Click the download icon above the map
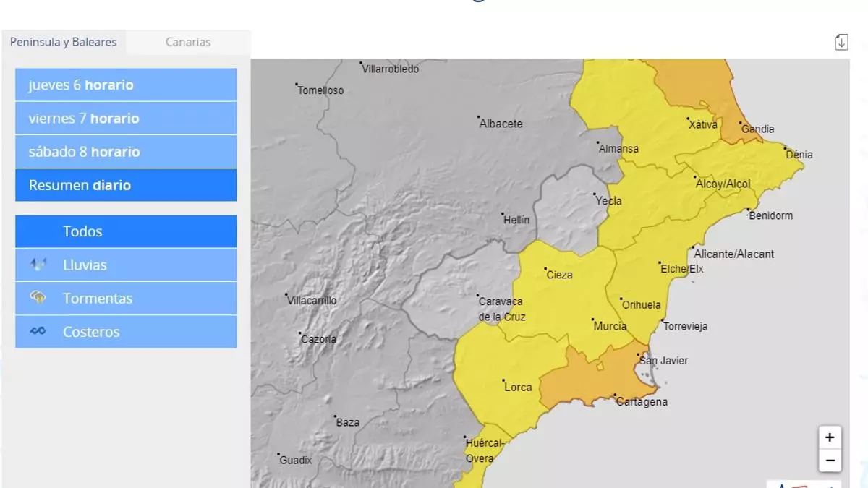 click(841, 42)
